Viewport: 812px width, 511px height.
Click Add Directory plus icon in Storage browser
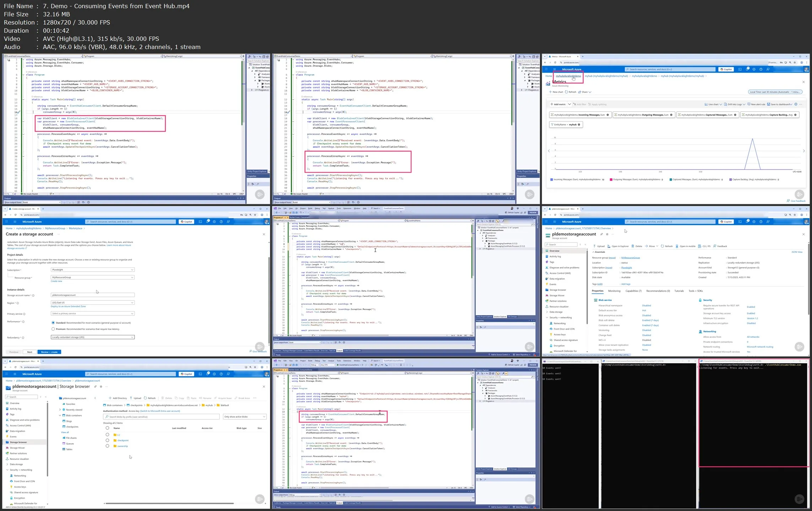tap(110, 398)
